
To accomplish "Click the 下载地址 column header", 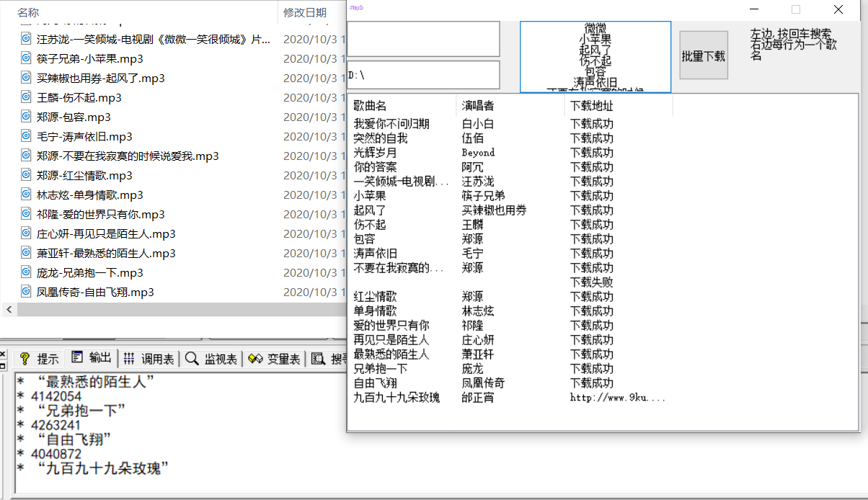I will click(619, 106).
